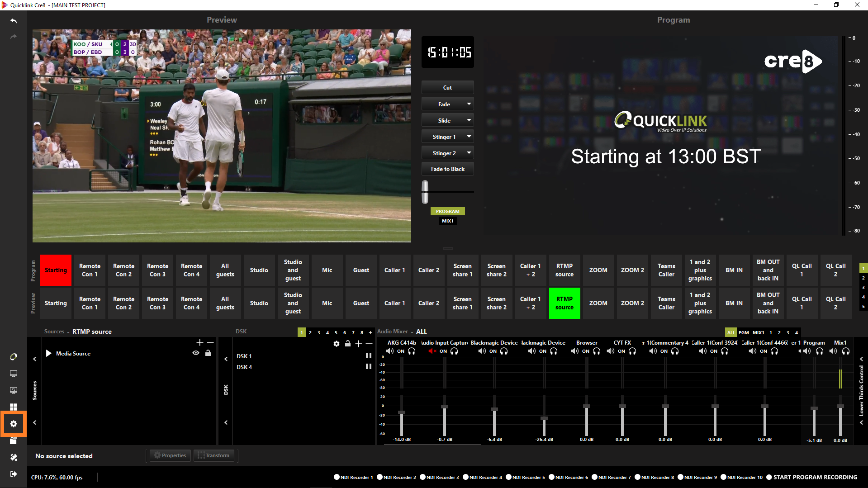
Task: Click the Transform button
Action: coord(213,455)
